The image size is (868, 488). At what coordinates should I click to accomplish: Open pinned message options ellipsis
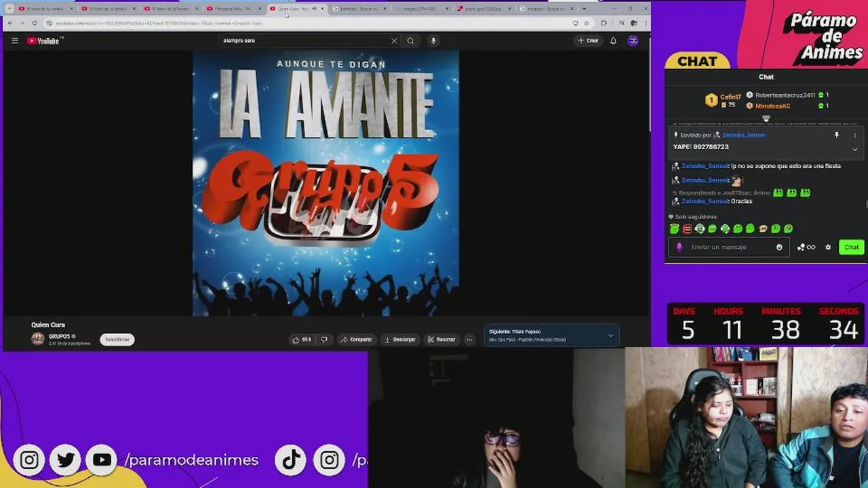coord(854,135)
